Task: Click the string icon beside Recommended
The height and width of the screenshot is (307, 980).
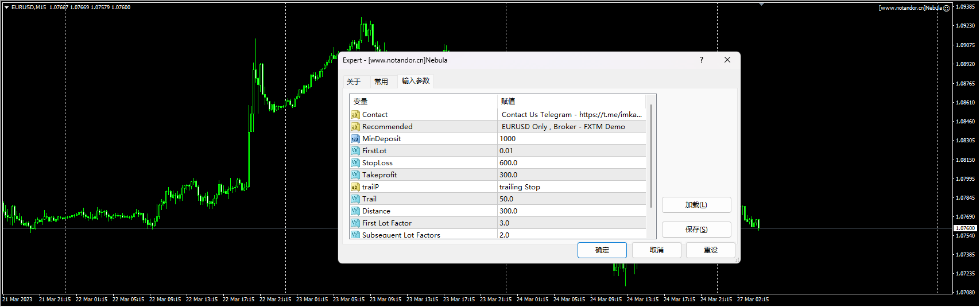Action: click(x=355, y=127)
